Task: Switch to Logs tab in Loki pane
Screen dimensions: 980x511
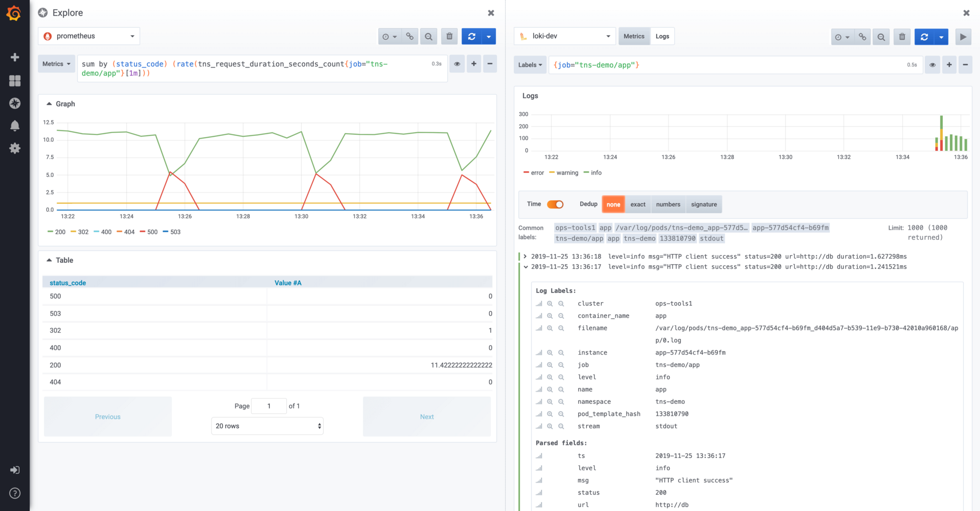Action: [x=662, y=36]
